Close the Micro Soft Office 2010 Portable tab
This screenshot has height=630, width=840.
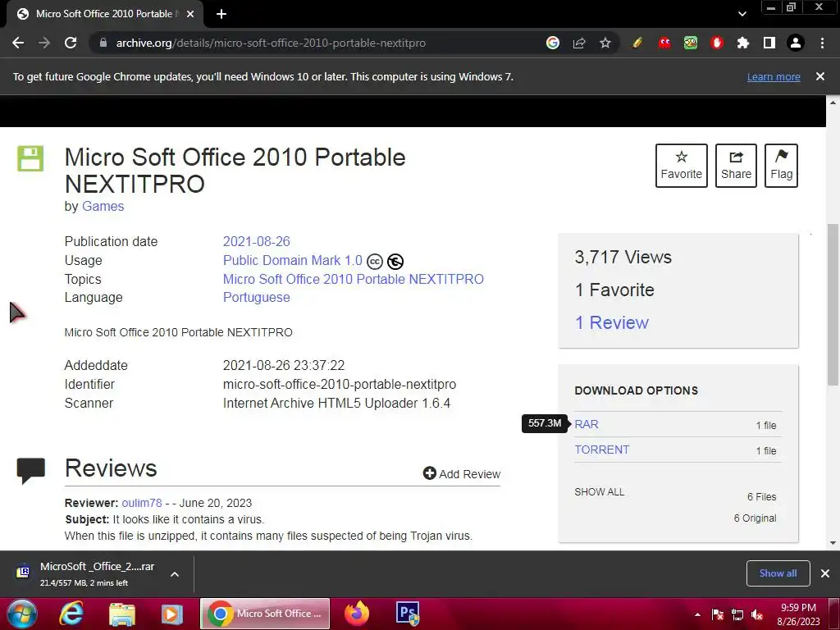(x=190, y=14)
